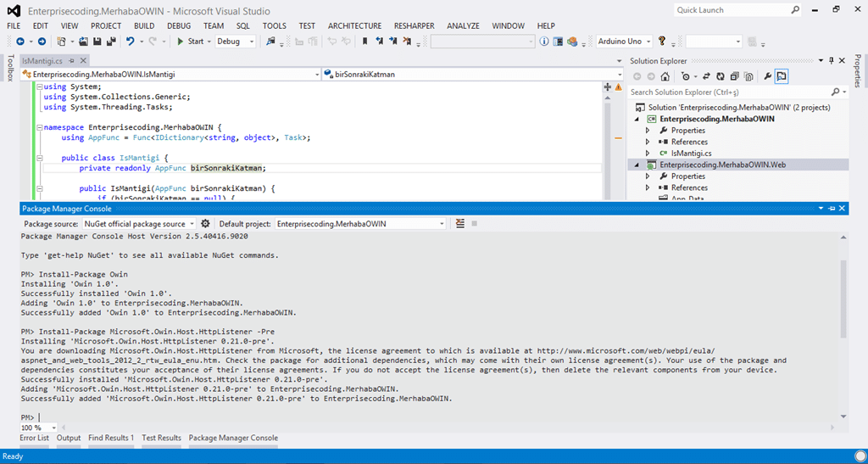Screen dimensions: 868x464
Task: Open Package Manager Console settings gear
Action: point(205,224)
